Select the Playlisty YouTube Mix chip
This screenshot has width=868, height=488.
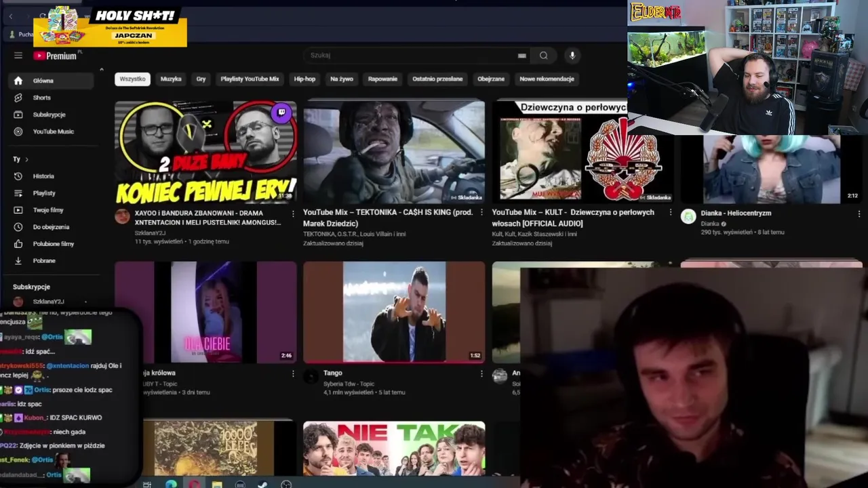click(250, 79)
